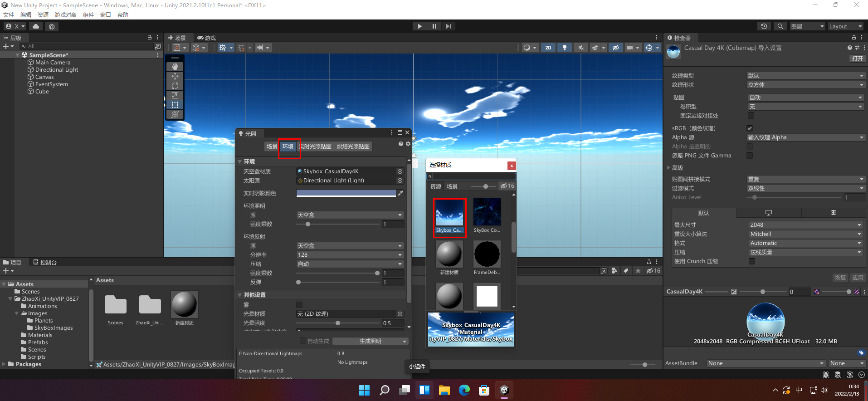The image size is (868, 401).
Task: Lock the Inspector panel
Action: point(854,38)
